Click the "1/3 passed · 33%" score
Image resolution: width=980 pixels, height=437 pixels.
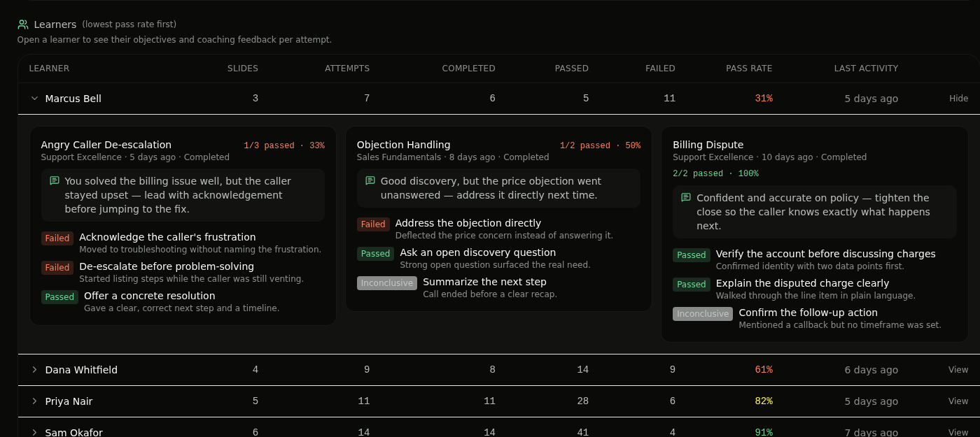(284, 145)
